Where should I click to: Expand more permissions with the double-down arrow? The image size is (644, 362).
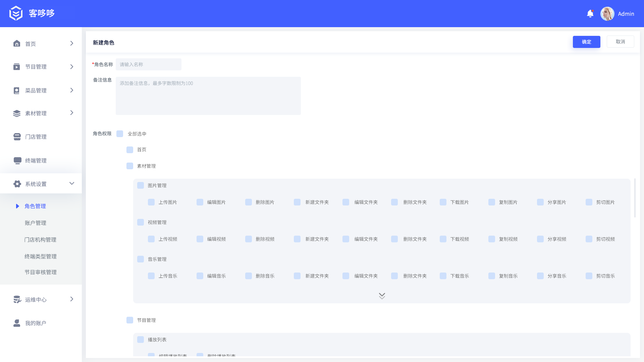(382, 296)
